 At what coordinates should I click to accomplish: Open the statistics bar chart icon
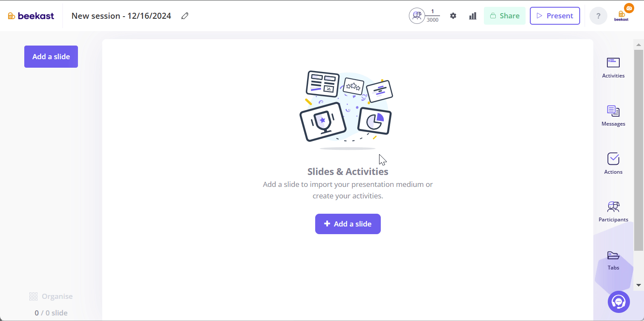[x=473, y=16]
